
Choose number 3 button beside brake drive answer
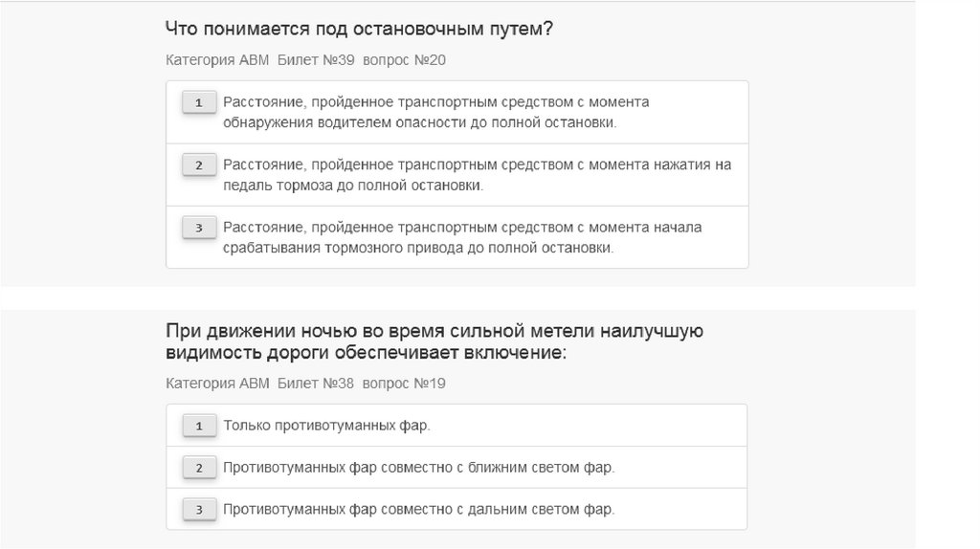(x=199, y=228)
